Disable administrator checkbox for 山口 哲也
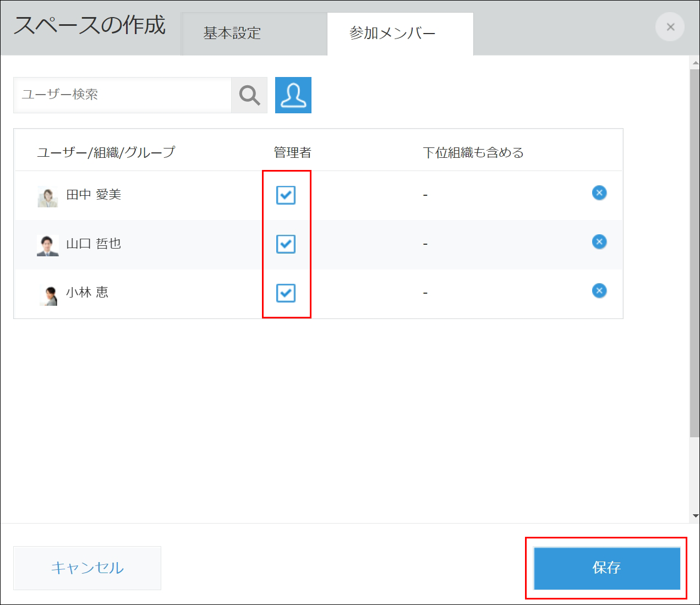This screenshot has width=700, height=605. tap(286, 244)
